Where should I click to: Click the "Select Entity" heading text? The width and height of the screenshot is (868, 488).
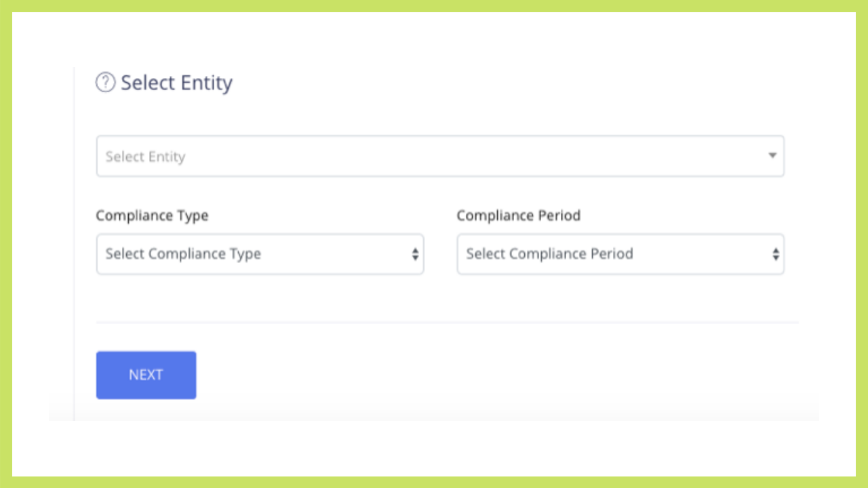[x=176, y=83]
